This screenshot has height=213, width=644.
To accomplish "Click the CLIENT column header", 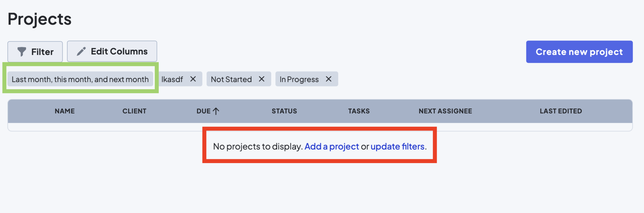I will point(134,111).
